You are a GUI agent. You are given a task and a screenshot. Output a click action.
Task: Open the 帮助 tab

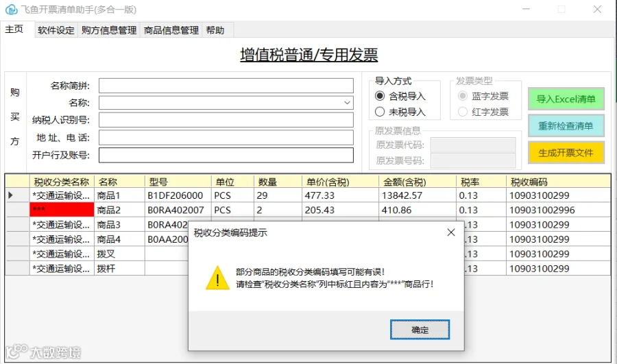coord(215,30)
